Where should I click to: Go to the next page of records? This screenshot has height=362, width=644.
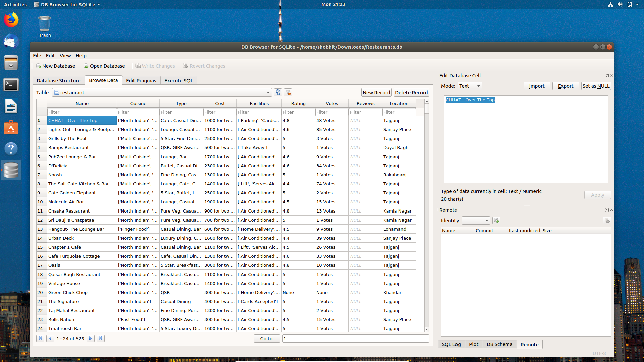point(90,339)
